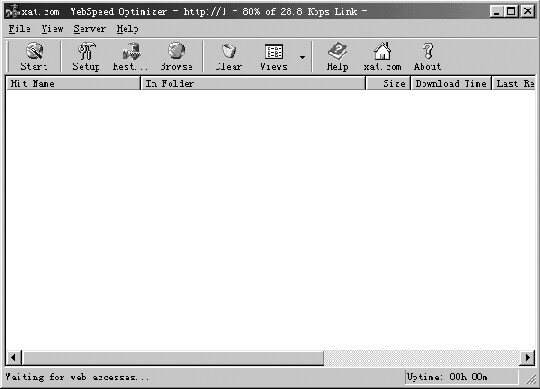Click the window resize grip
The height and width of the screenshot is (389, 540).
point(530,379)
